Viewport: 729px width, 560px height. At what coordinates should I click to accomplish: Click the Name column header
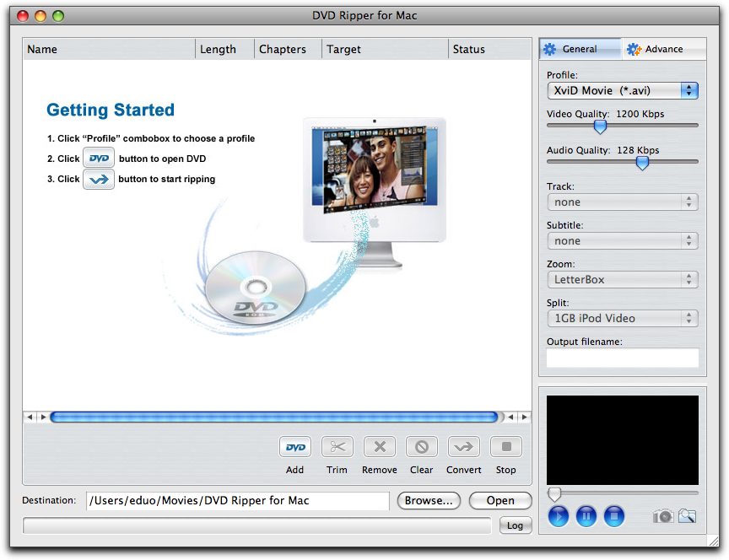109,49
